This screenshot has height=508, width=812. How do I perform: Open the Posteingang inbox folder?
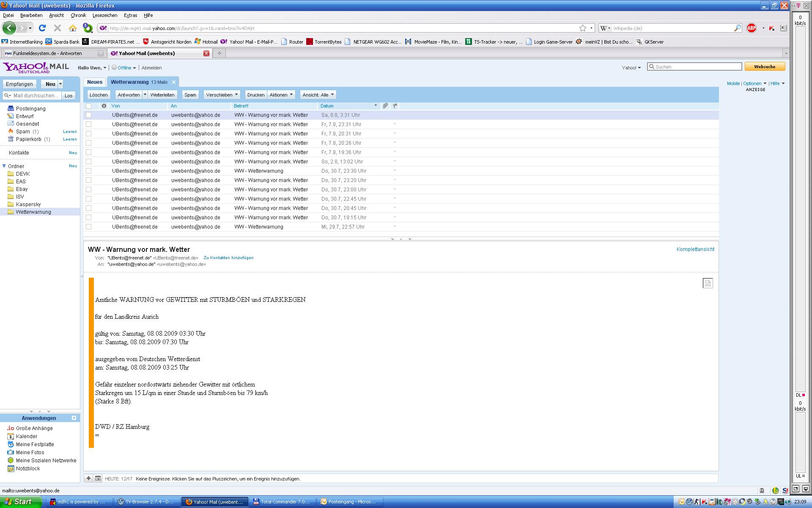click(x=30, y=109)
